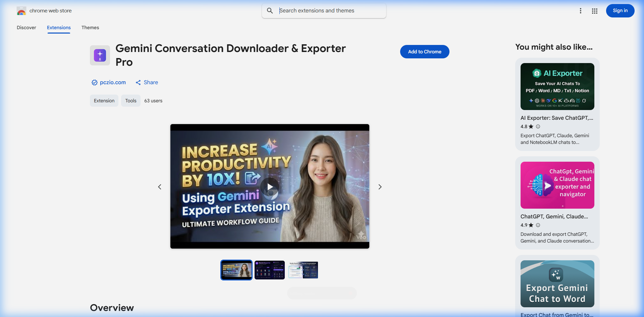Screen dimensions: 644x317
Task: Open Export Gemini Chat to Word card image
Action: (557, 284)
